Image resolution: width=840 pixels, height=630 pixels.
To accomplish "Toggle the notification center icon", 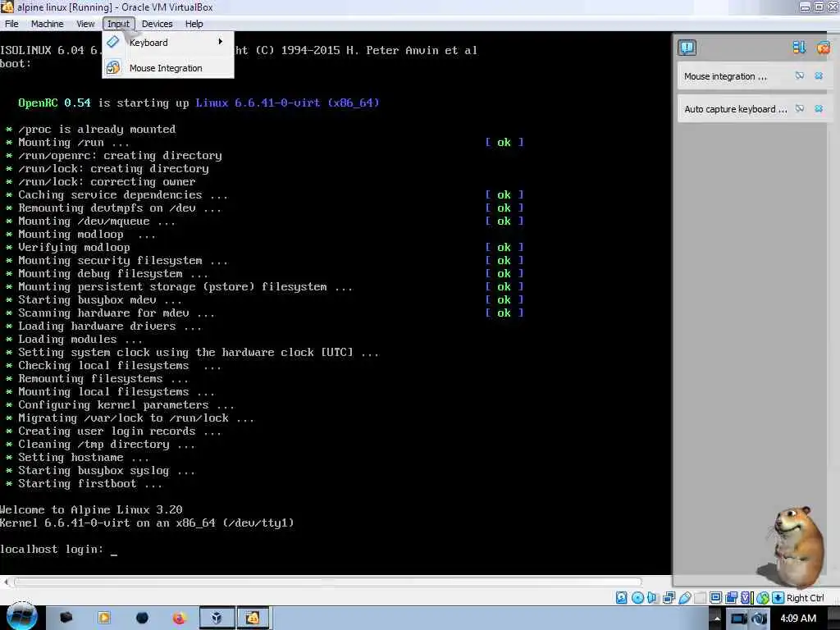I will point(687,48).
